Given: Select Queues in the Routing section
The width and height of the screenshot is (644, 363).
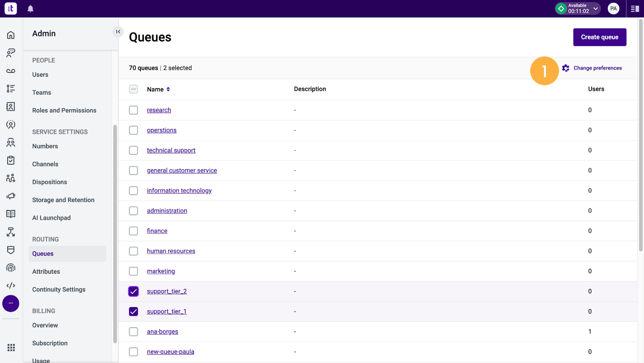Looking at the screenshot, I should tap(67, 254).
